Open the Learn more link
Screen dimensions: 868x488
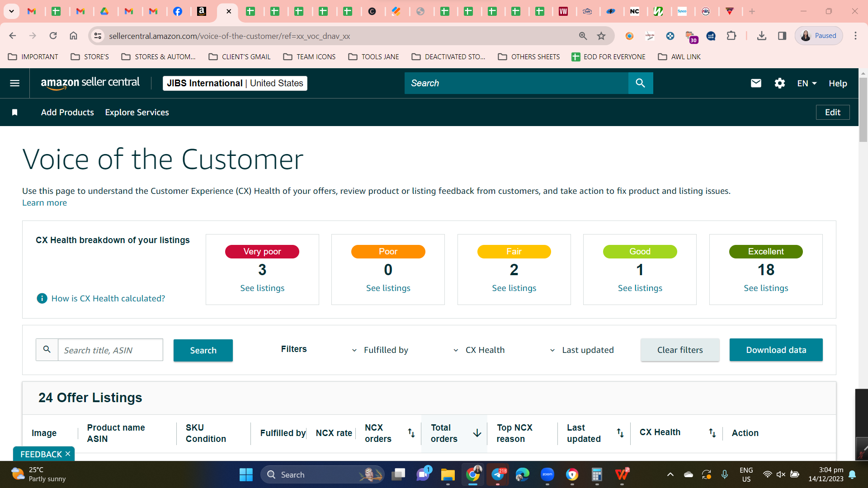tap(44, 203)
